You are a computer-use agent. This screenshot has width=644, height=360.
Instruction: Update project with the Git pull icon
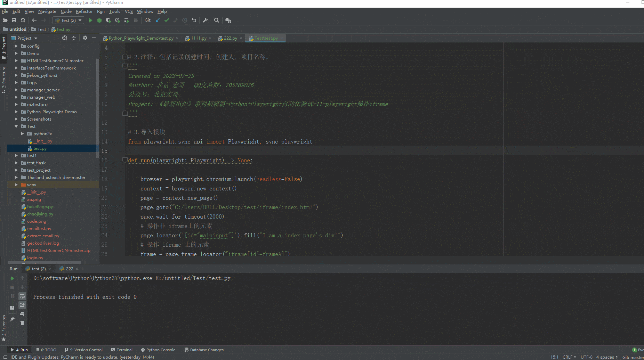click(158, 20)
